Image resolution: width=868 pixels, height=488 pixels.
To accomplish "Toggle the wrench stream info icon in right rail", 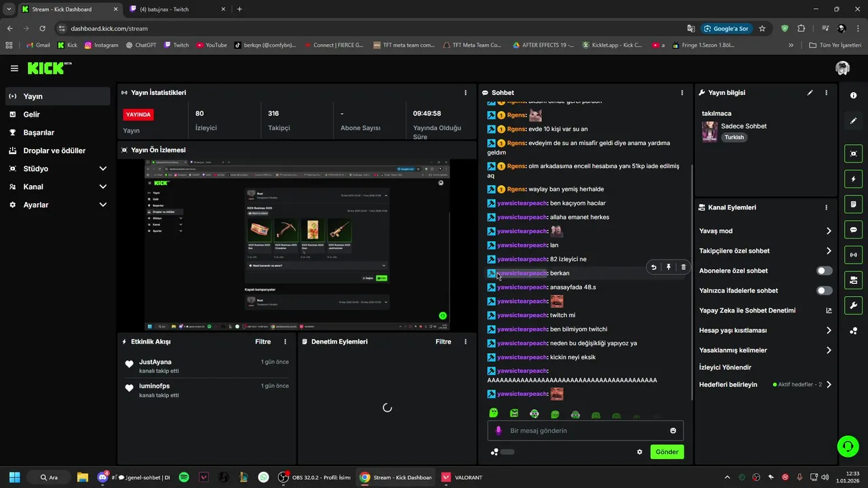I will point(853,305).
